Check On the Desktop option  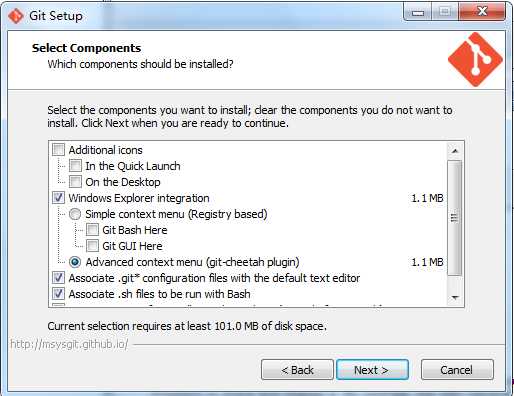pos(75,182)
